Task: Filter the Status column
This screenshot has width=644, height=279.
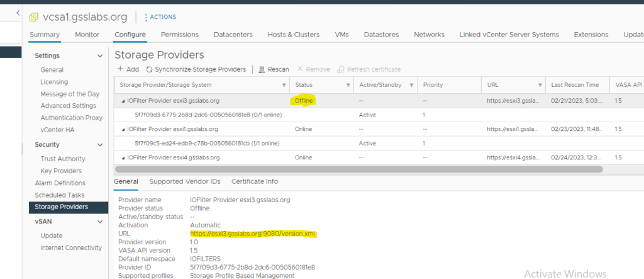Action: [x=348, y=85]
